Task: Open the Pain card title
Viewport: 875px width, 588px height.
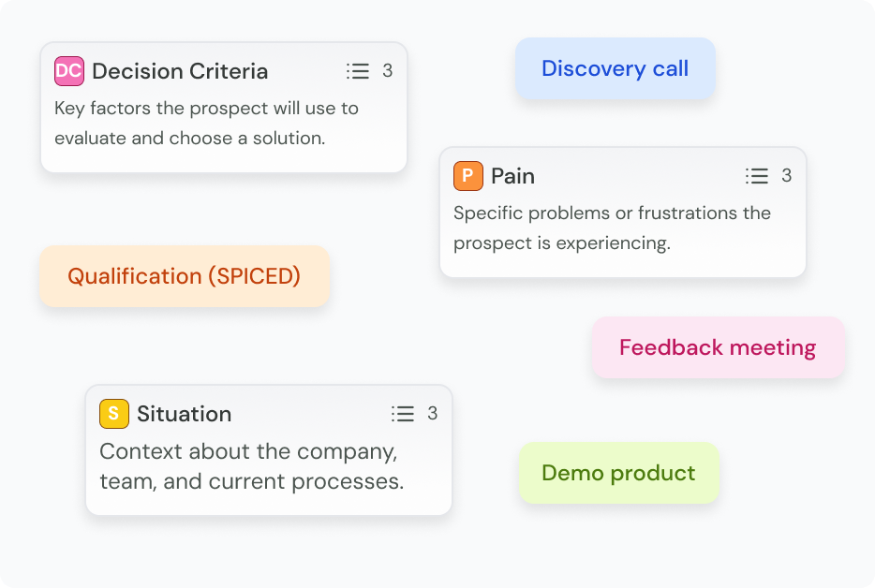Action: [x=513, y=176]
